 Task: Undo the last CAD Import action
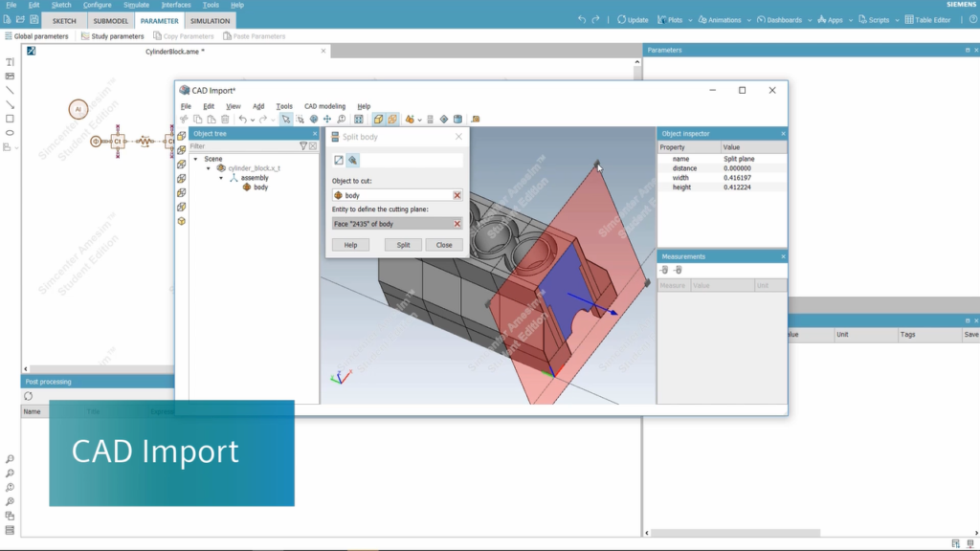tap(241, 120)
